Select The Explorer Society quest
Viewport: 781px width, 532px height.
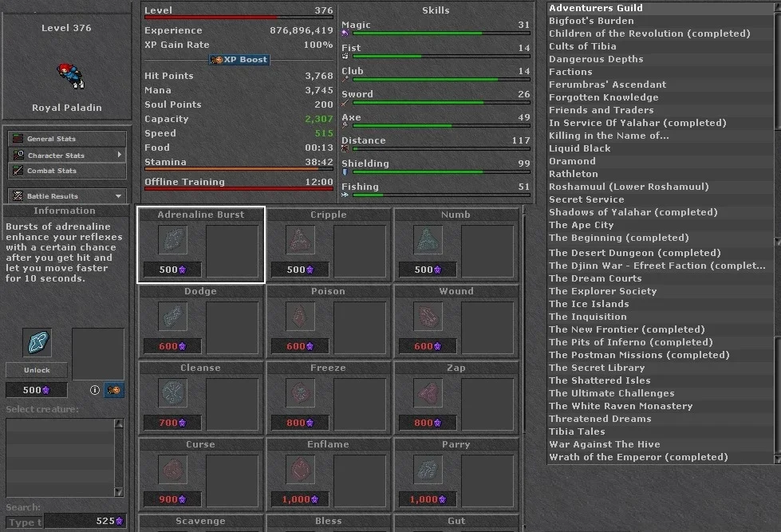tap(661, 291)
